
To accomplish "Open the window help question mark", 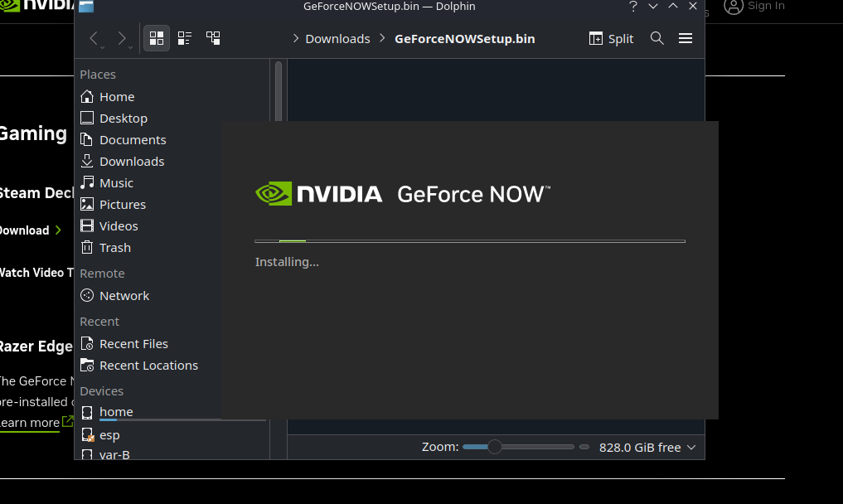I will point(633,6).
